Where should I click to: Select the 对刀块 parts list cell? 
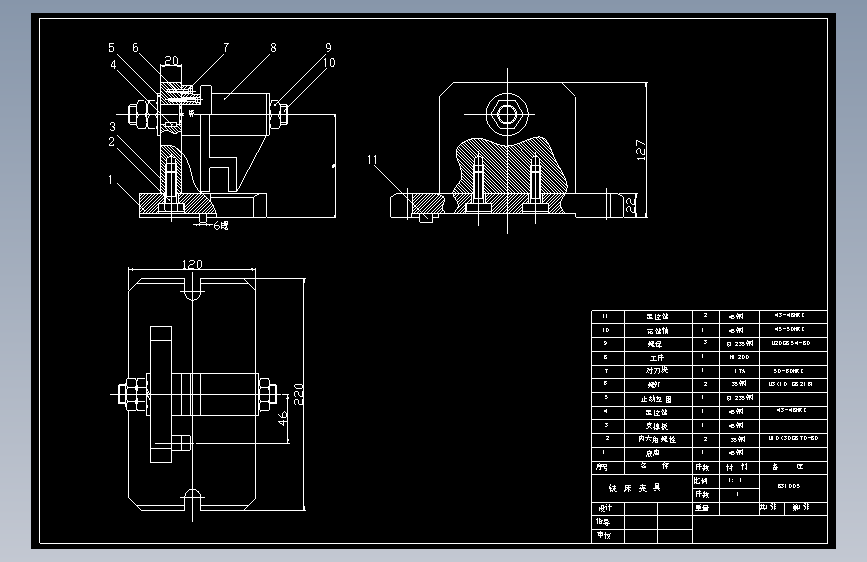657,371
